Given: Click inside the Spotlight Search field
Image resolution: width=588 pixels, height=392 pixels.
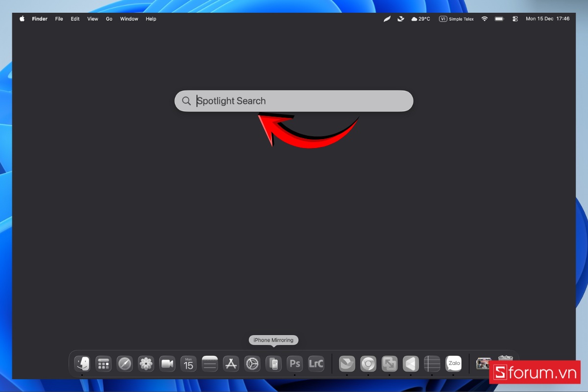Looking at the screenshot, I should [x=294, y=101].
